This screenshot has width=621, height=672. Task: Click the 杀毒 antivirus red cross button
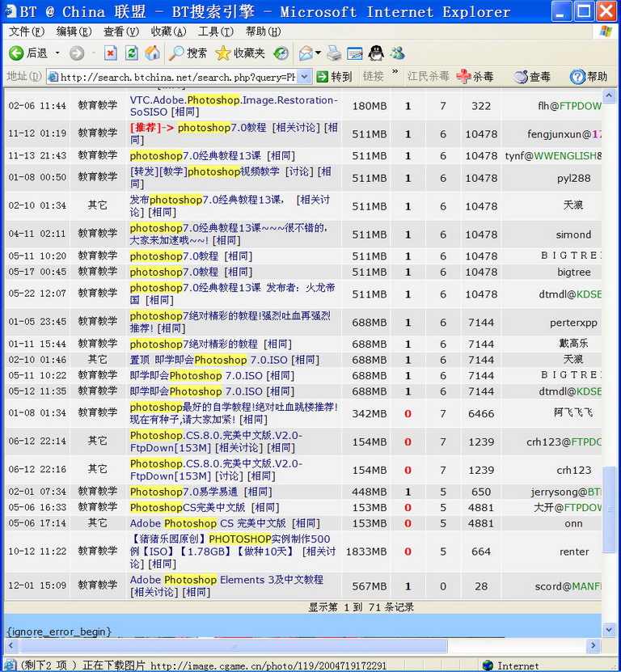point(475,77)
